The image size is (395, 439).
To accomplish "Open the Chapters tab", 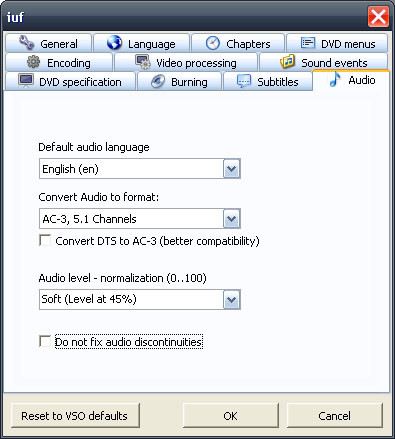I will click(238, 43).
